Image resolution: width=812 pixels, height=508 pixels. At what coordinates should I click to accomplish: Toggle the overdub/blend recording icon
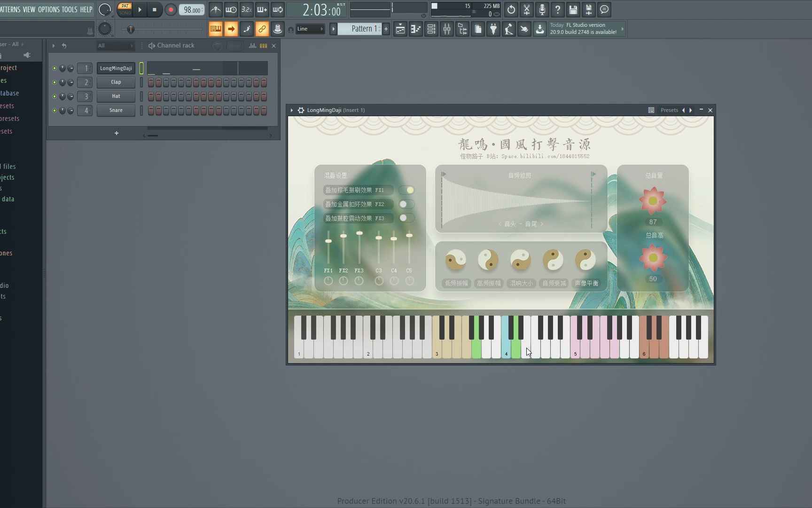pyautogui.click(x=262, y=9)
